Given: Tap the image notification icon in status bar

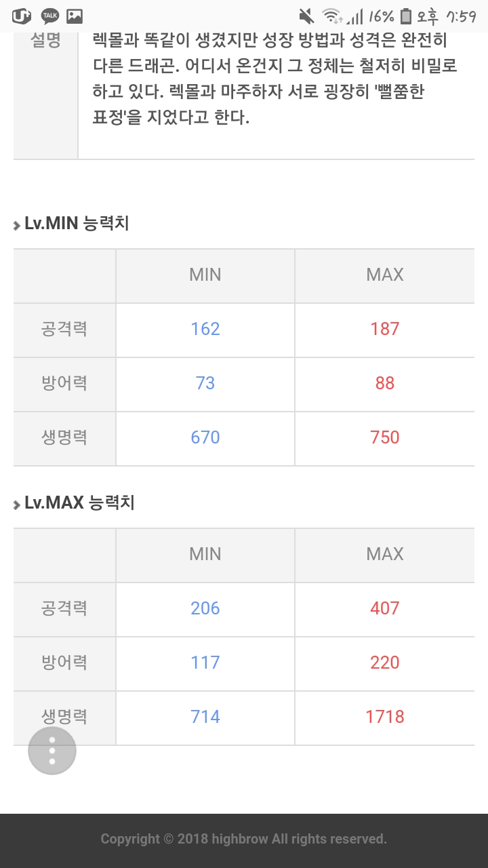Looking at the screenshot, I should point(75,16).
